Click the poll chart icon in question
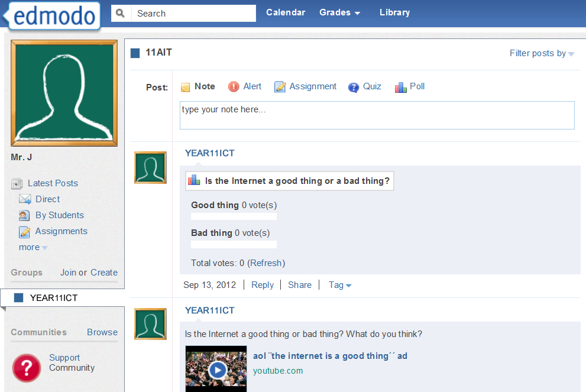Image resolution: width=586 pixels, height=392 pixels. [194, 180]
